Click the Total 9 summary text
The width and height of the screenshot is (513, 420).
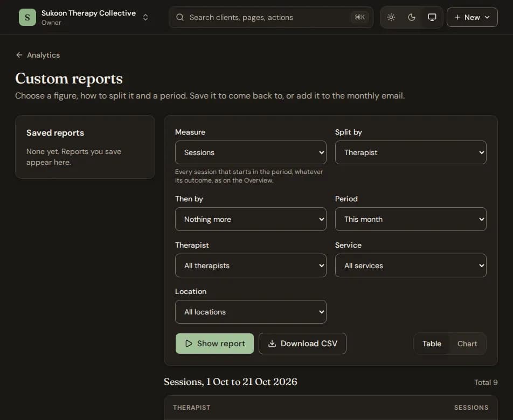point(486,382)
